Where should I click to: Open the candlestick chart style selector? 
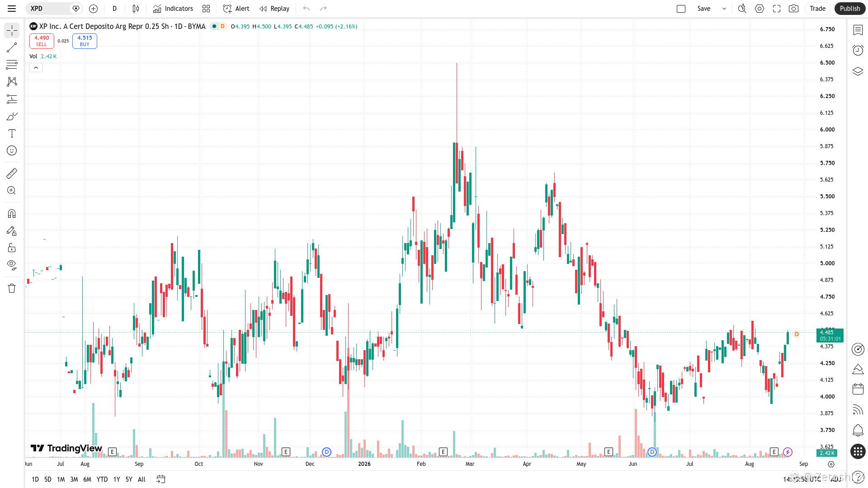[136, 9]
